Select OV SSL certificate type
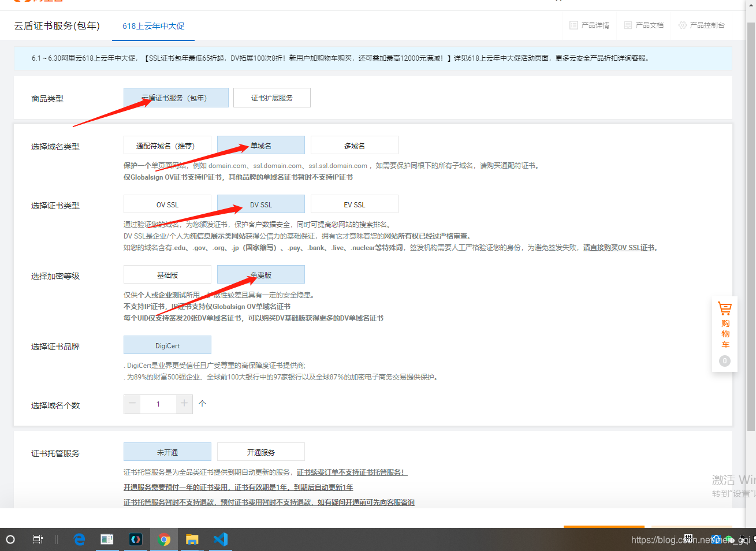The height and width of the screenshot is (551, 756). click(167, 204)
